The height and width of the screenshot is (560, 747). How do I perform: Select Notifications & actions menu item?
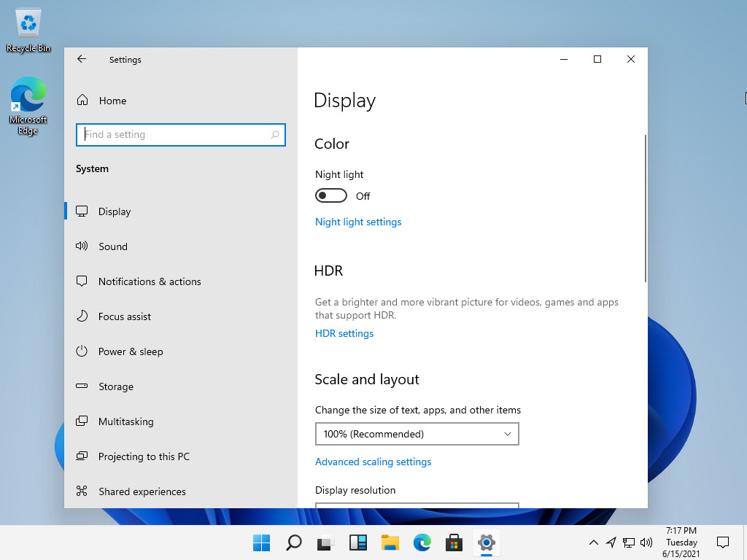(150, 281)
